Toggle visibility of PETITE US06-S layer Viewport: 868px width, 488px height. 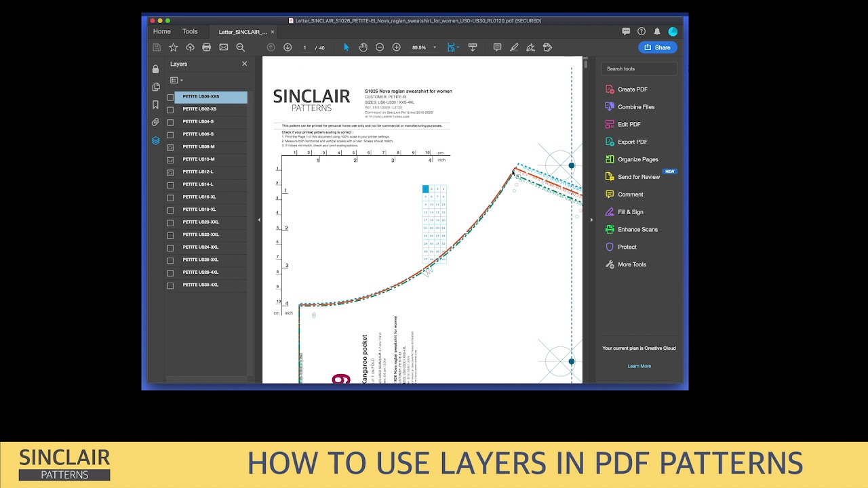coord(170,135)
